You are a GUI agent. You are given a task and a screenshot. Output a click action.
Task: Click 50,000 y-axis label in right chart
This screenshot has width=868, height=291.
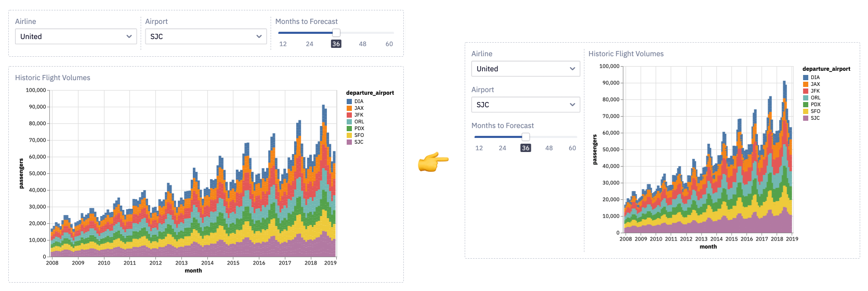pos(611,149)
